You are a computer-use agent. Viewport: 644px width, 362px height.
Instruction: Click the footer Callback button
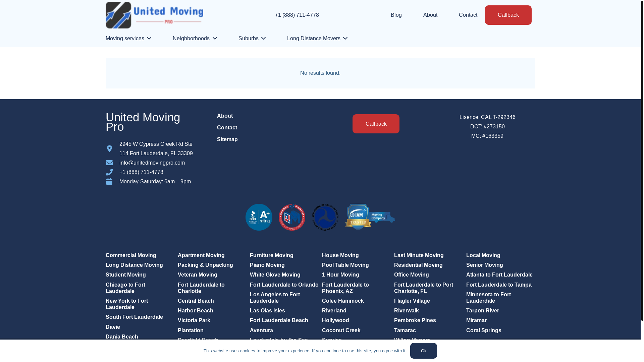(376, 124)
